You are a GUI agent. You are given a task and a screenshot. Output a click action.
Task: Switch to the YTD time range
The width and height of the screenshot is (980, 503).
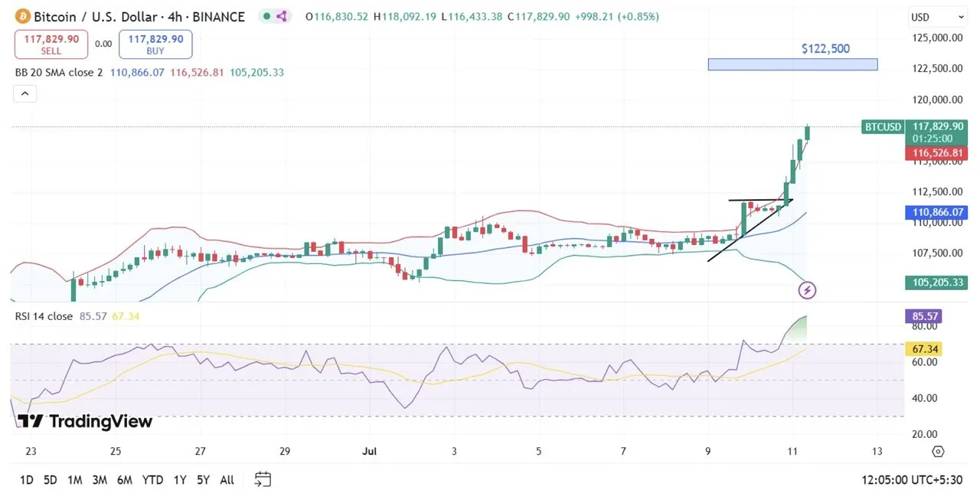pyautogui.click(x=152, y=480)
